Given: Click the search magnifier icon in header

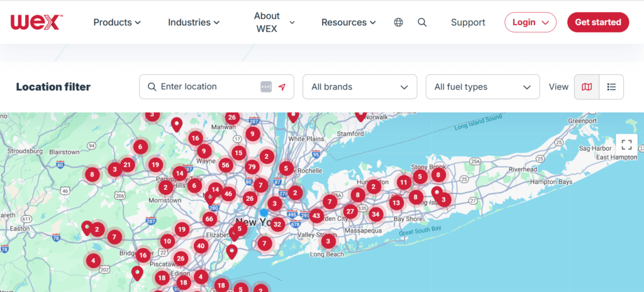Looking at the screenshot, I should pyautogui.click(x=422, y=22).
